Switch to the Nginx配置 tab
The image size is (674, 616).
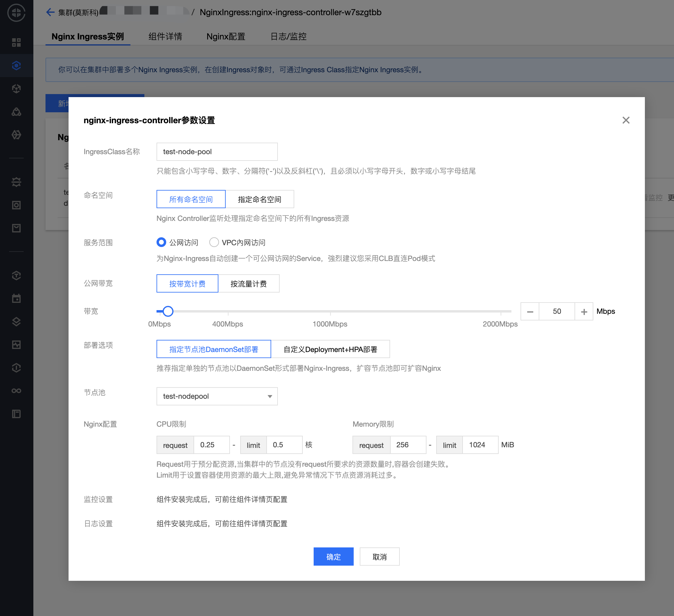[x=226, y=36]
